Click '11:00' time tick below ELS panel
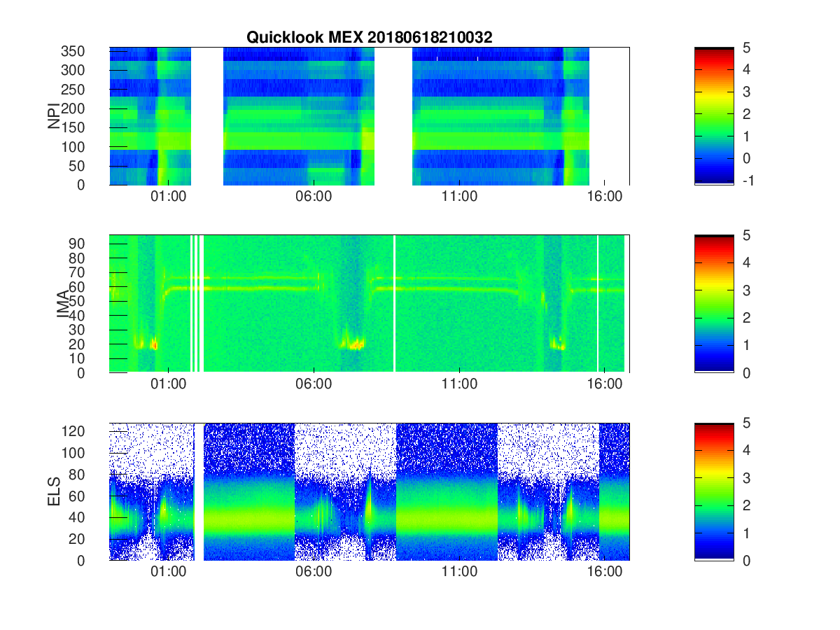The image size is (840, 630). pos(460,572)
